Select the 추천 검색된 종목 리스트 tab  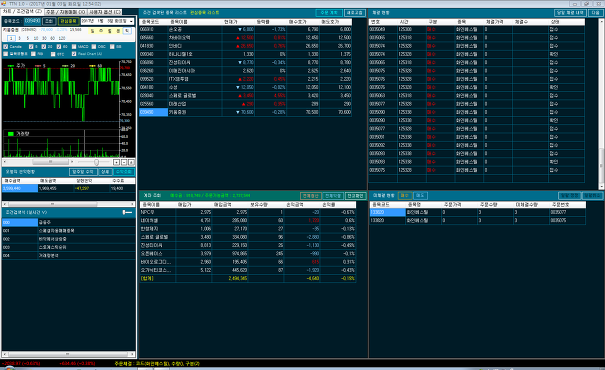(164, 13)
